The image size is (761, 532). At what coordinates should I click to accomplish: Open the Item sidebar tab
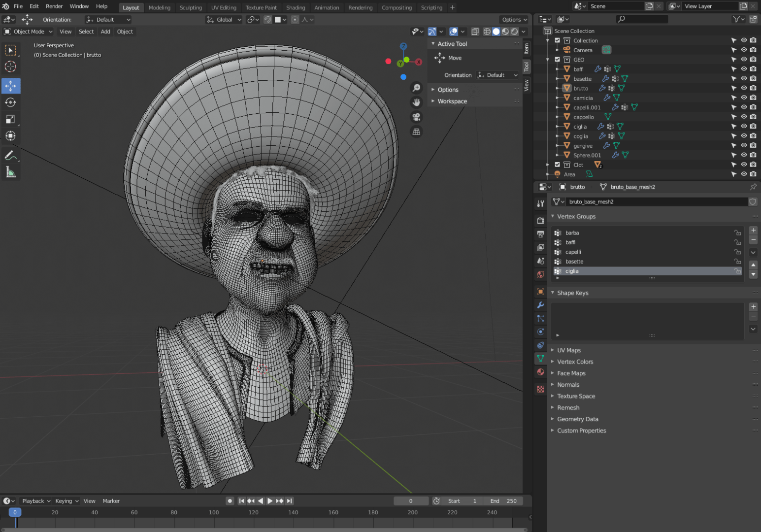527,48
